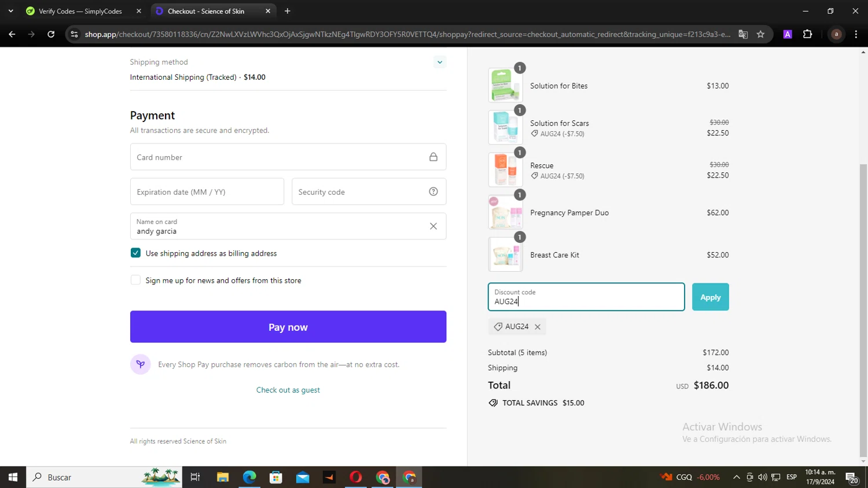
Task: Open the Security code help icon
Action: (x=433, y=191)
